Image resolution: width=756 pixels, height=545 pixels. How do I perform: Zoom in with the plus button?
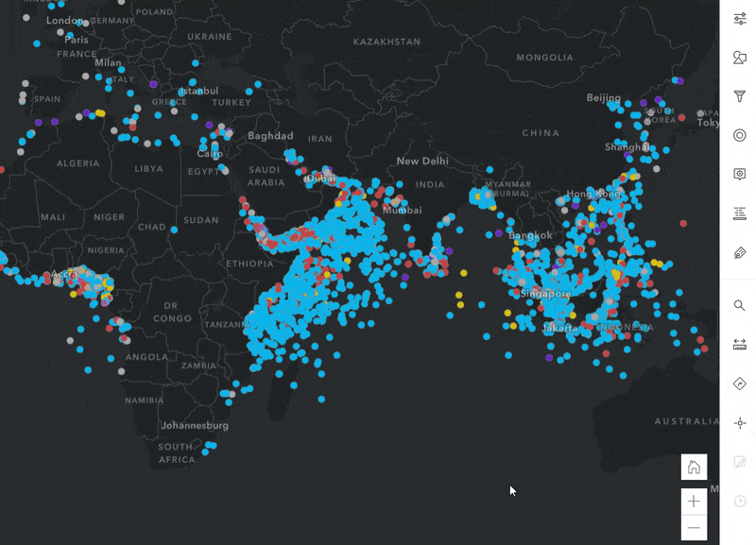click(694, 502)
